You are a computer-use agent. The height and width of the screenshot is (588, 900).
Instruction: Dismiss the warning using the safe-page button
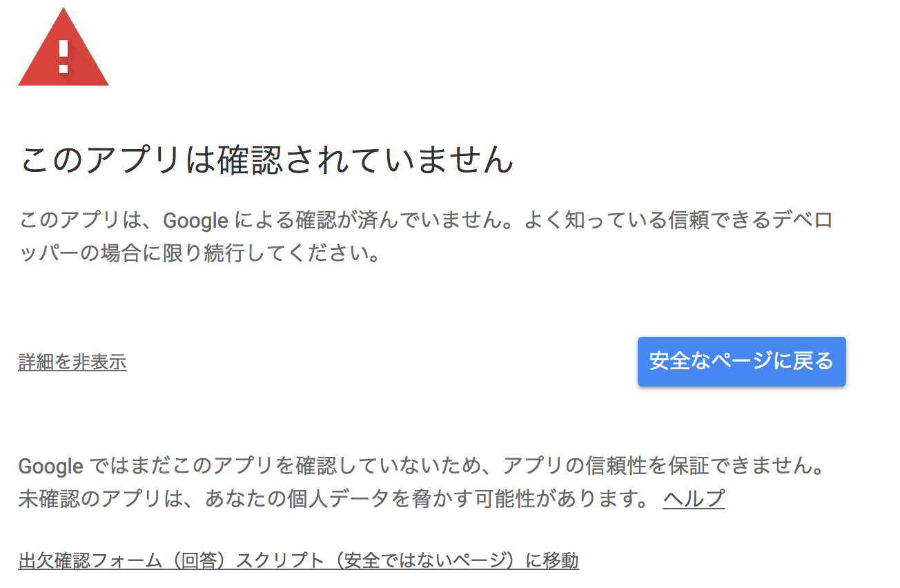pos(741,361)
